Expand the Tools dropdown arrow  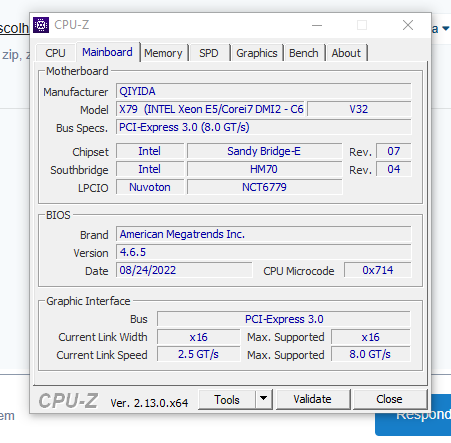pyautogui.click(x=263, y=399)
